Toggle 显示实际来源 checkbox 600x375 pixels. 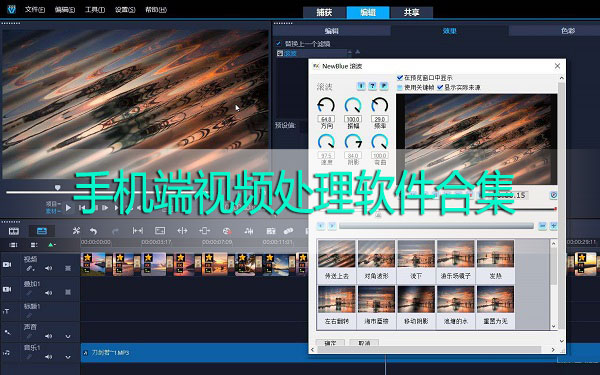440,87
